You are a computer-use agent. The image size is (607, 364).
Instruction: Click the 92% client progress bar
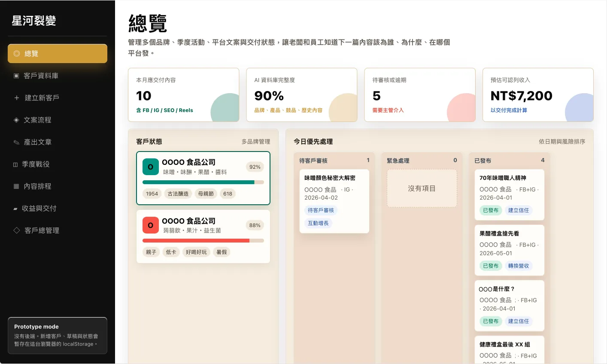[203, 182]
